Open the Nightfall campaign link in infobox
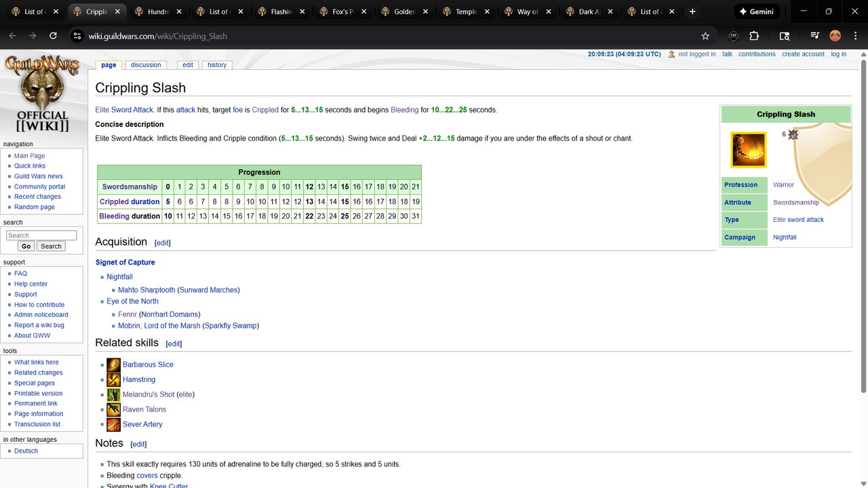Image resolution: width=868 pixels, height=488 pixels. point(785,238)
